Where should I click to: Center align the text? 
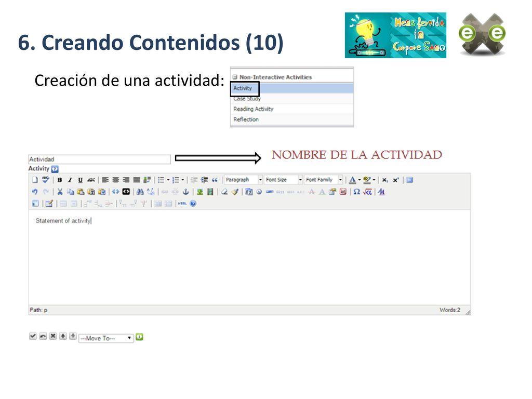point(116,180)
